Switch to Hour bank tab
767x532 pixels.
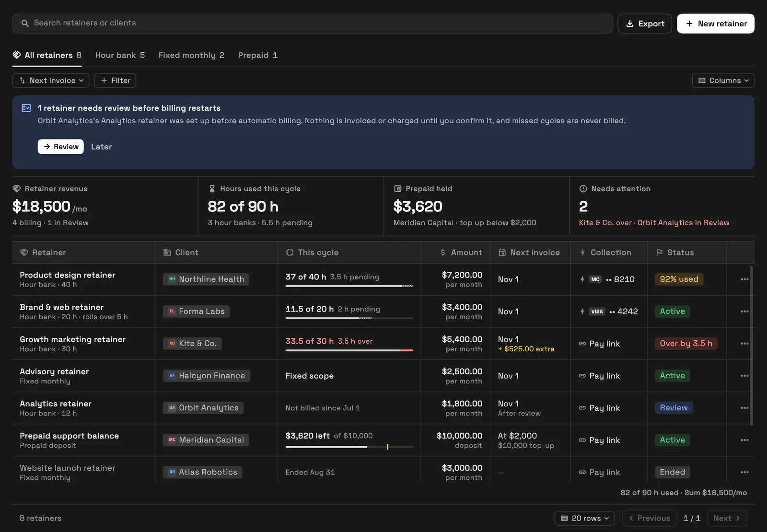click(x=120, y=55)
